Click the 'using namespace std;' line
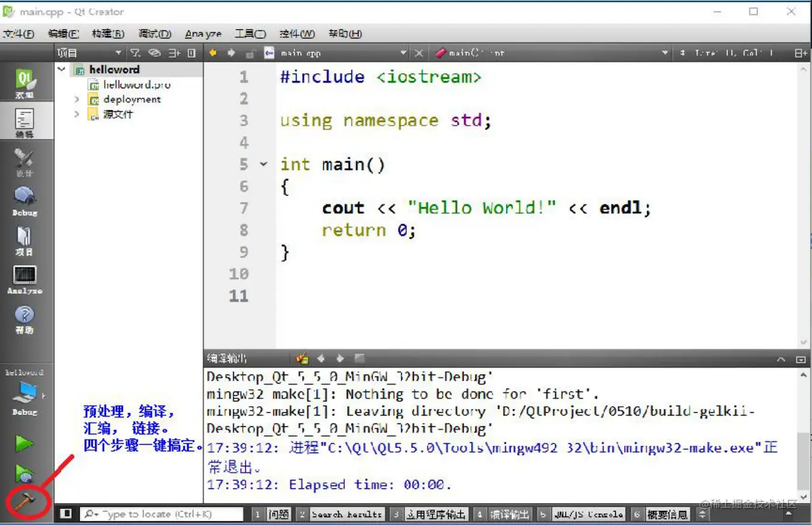 [385, 121]
